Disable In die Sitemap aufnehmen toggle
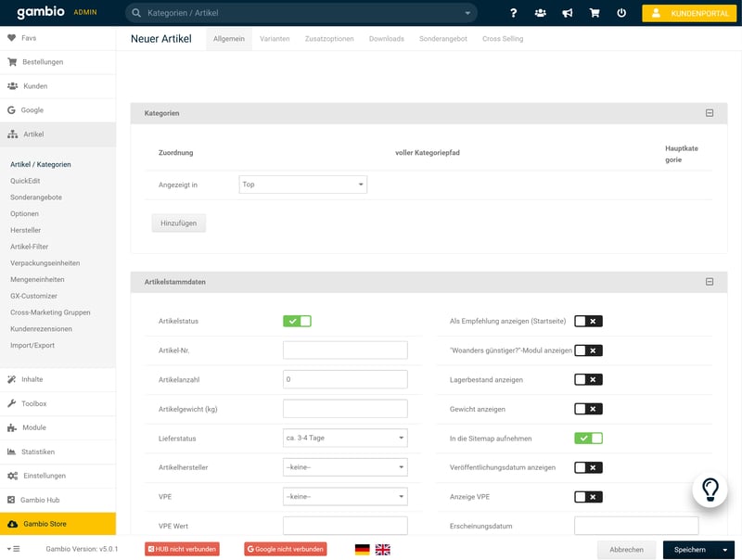 coord(588,438)
